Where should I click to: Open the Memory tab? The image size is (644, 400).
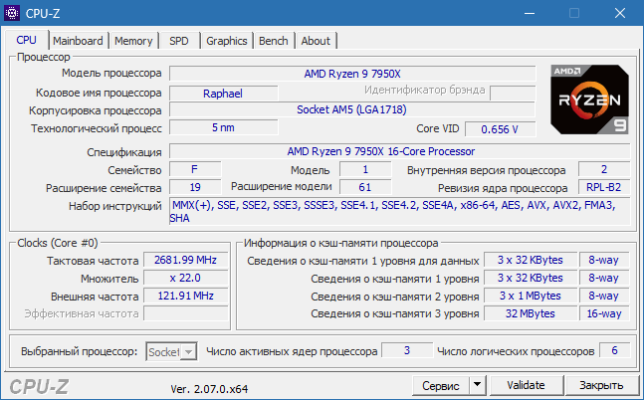(133, 41)
